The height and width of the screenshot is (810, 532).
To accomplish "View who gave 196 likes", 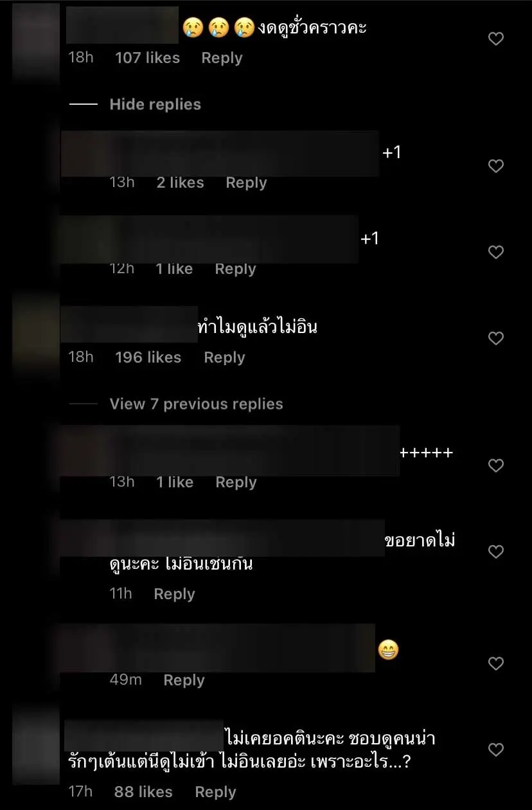I will [x=148, y=357].
